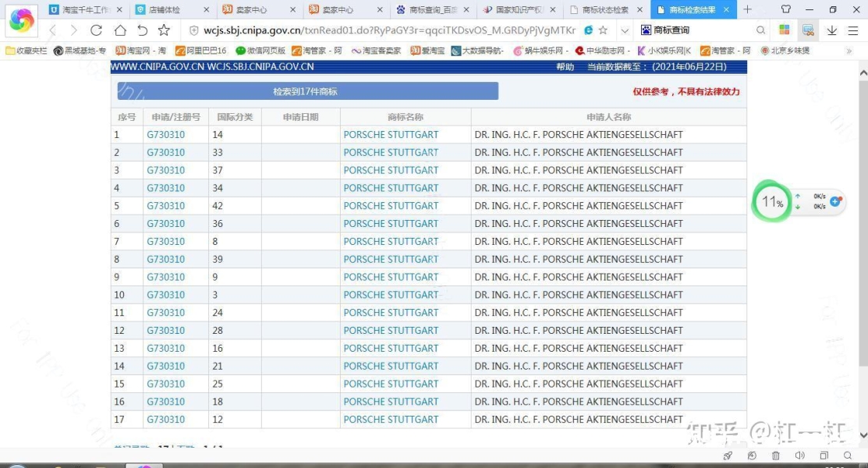
Task: Open the hamburger main menu
Action: coord(852,30)
